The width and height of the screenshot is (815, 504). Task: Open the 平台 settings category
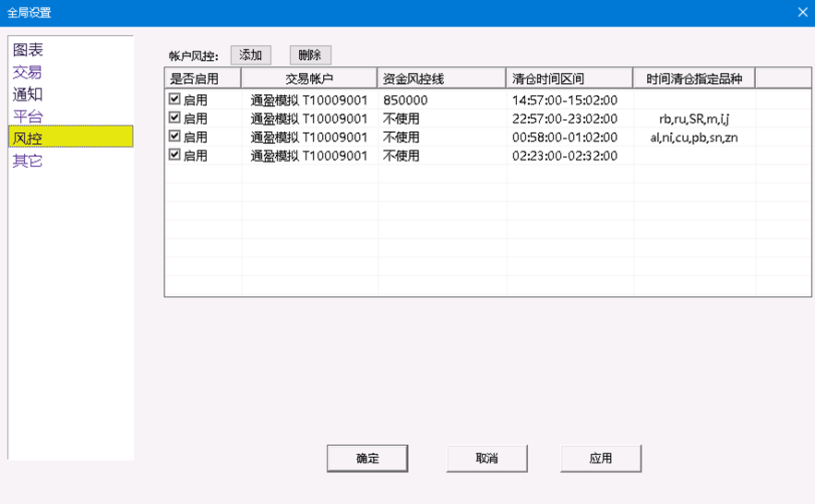tap(28, 116)
